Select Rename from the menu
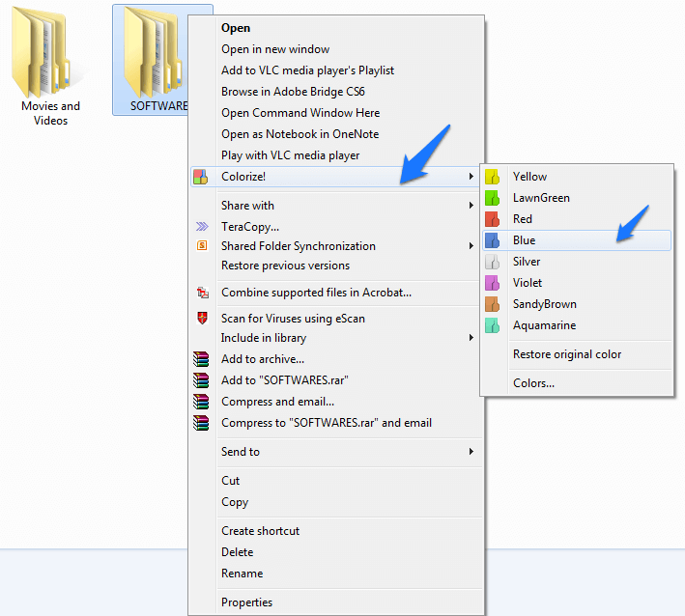685x616 pixels. (x=336, y=574)
